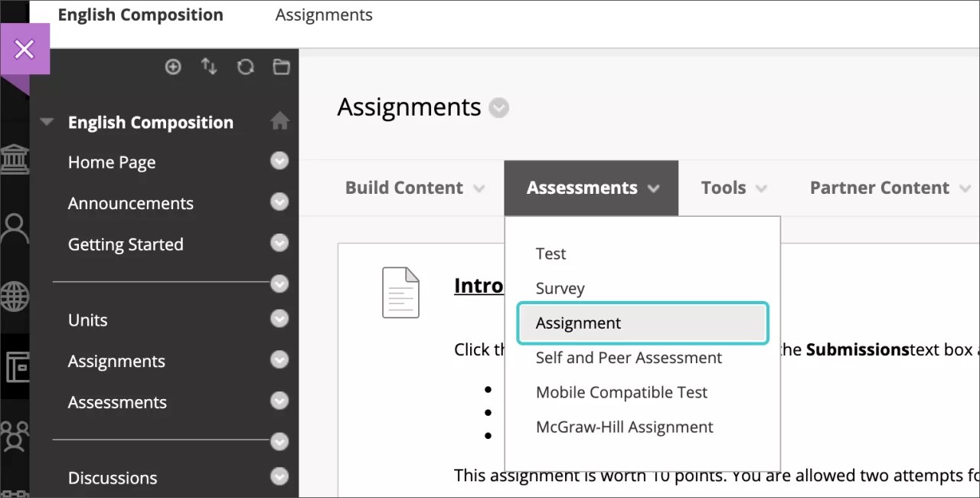The height and width of the screenshot is (498, 980).
Task: Open the Content Collection icon
Action: click(15, 365)
